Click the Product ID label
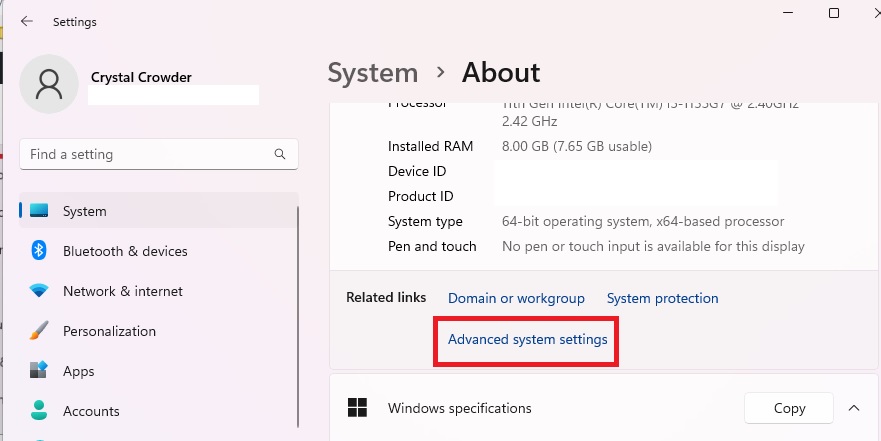881x441 pixels. 420,196
